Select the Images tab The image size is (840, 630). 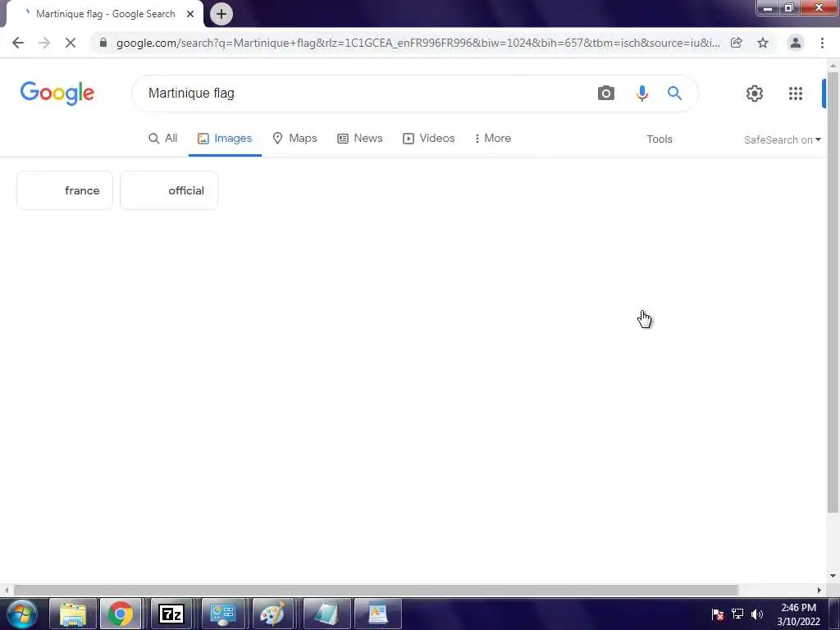(225, 138)
